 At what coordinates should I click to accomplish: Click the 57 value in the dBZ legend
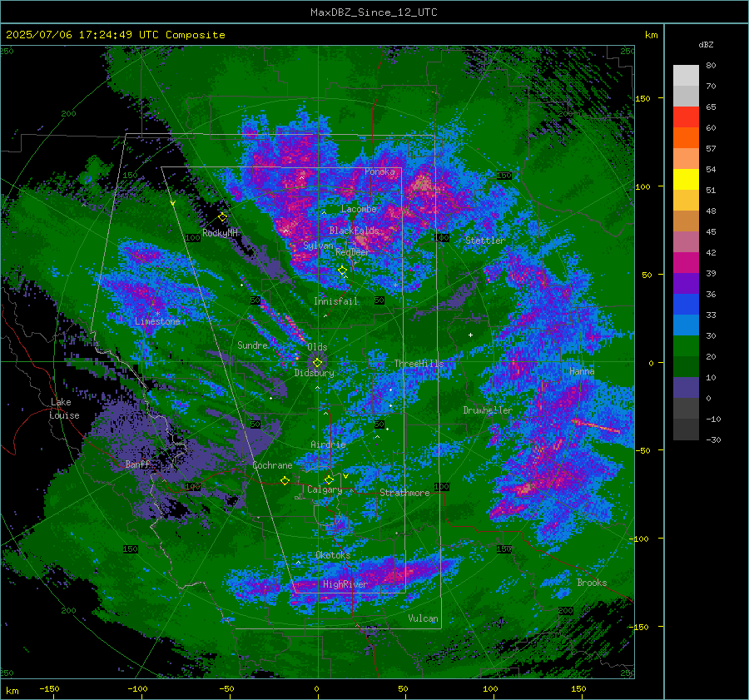click(x=711, y=149)
